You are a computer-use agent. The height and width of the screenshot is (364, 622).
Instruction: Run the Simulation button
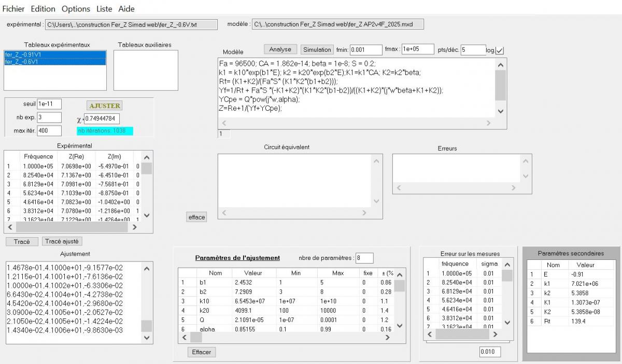pyautogui.click(x=317, y=50)
